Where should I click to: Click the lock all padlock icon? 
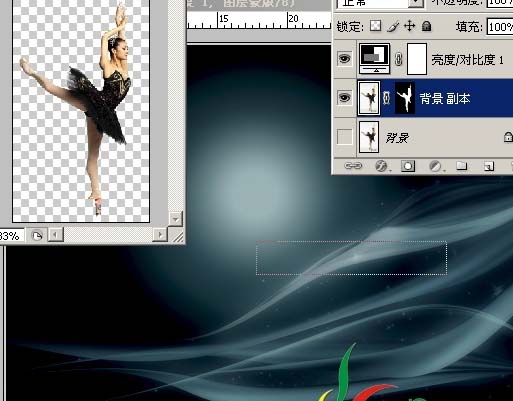tap(426, 26)
